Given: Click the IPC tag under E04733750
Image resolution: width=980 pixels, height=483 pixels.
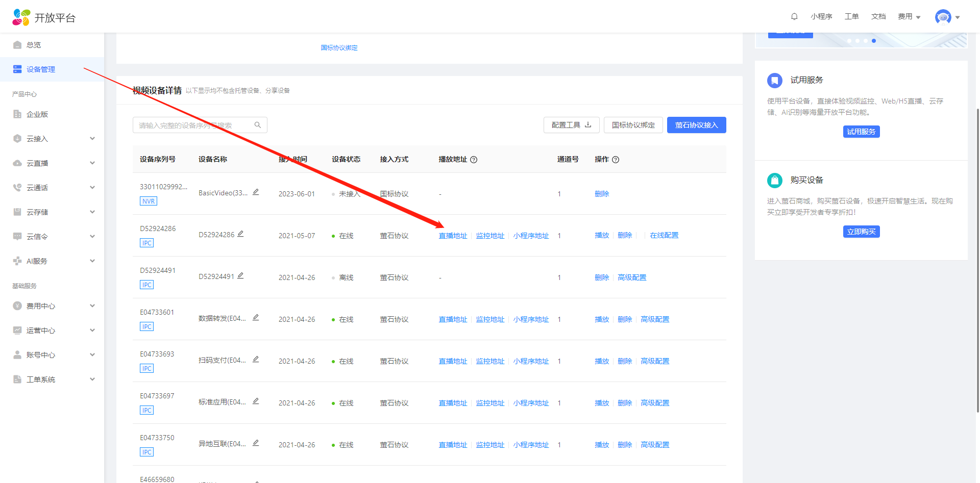Looking at the screenshot, I should point(147,452).
